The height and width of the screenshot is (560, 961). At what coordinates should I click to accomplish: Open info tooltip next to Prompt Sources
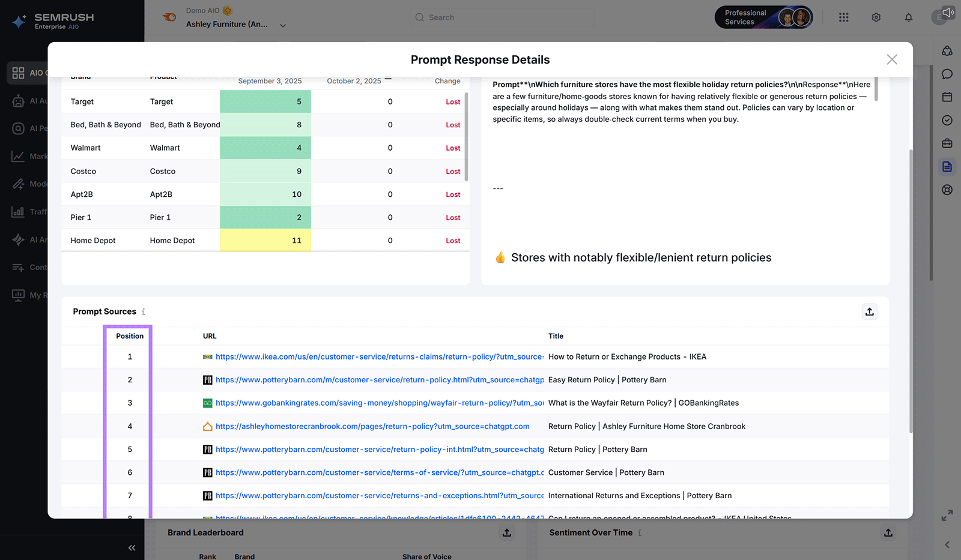tap(144, 312)
